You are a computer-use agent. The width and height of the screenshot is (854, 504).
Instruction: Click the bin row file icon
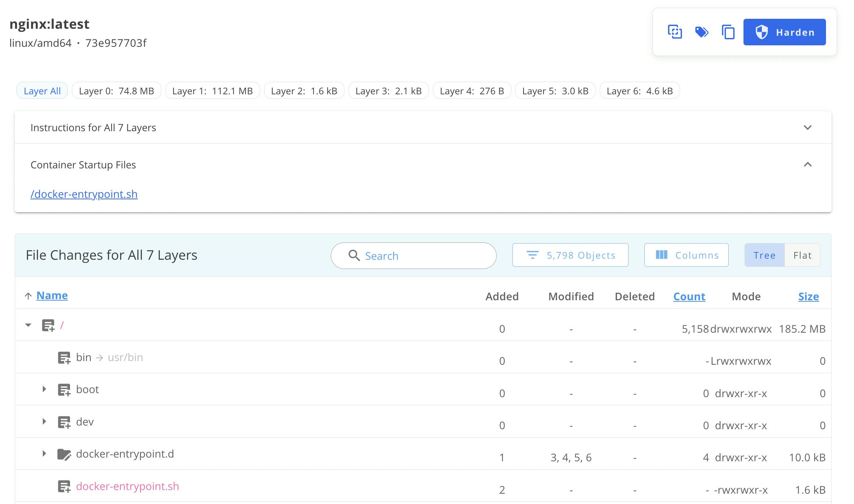(x=64, y=358)
